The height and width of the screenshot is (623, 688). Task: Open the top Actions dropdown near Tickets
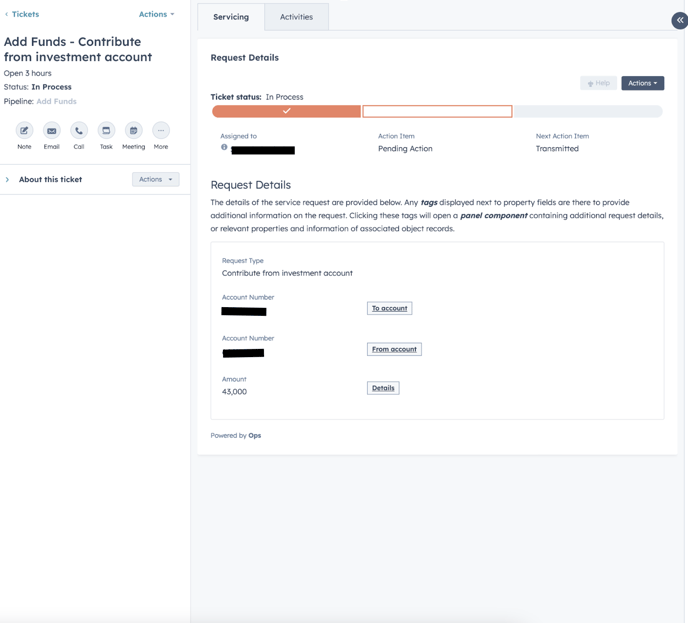(156, 15)
